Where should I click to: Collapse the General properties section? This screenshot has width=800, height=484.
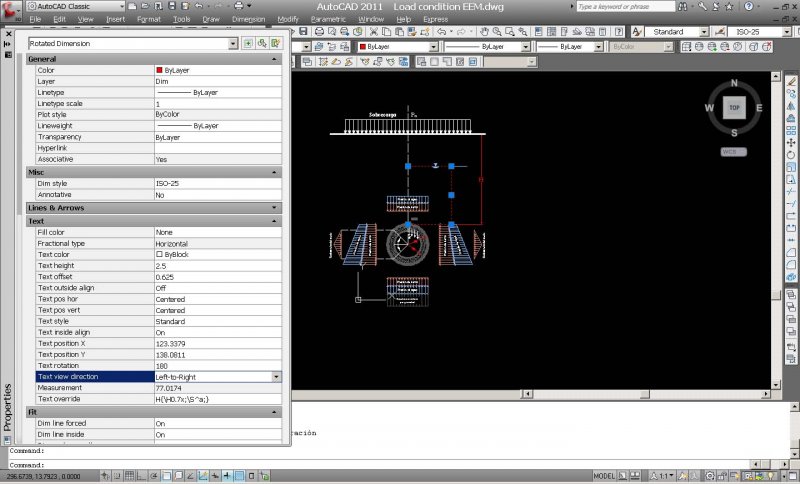[x=275, y=59]
